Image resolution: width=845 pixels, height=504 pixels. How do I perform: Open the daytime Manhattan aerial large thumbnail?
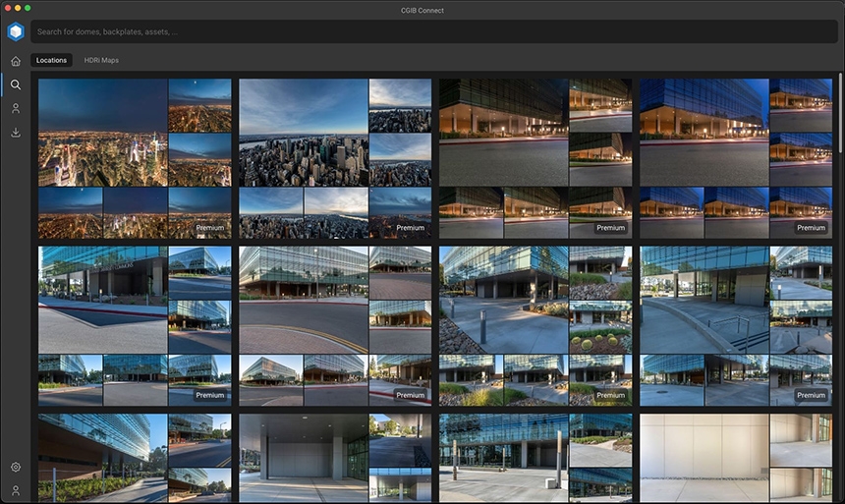304,133
